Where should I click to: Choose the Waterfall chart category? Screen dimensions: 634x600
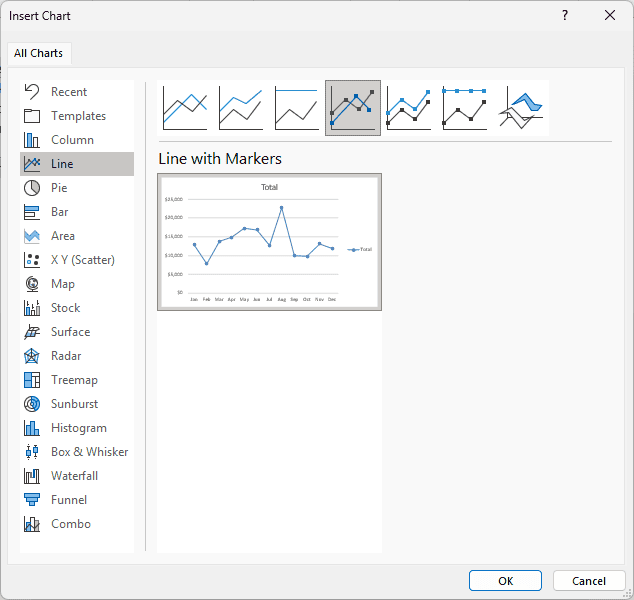(77, 476)
